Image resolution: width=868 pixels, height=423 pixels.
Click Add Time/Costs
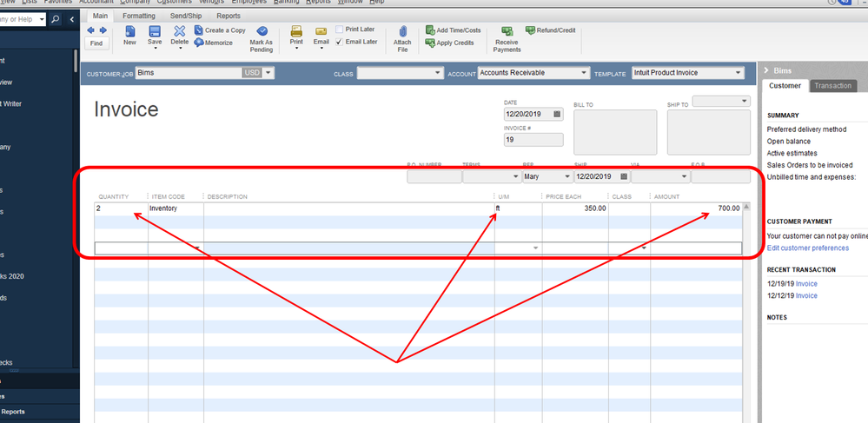point(454,30)
